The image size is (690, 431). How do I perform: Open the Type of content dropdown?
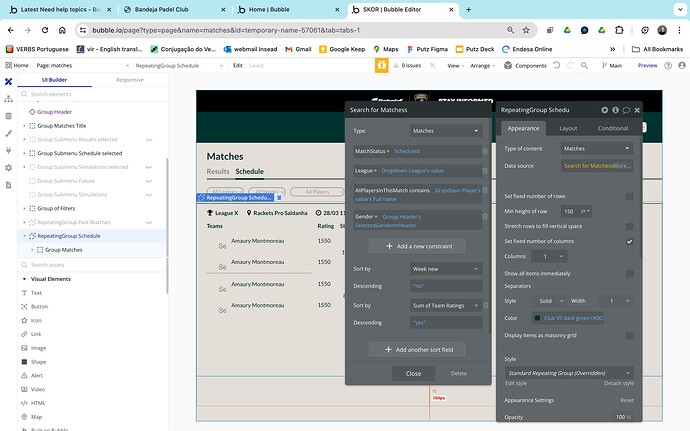tap(597, 148)
